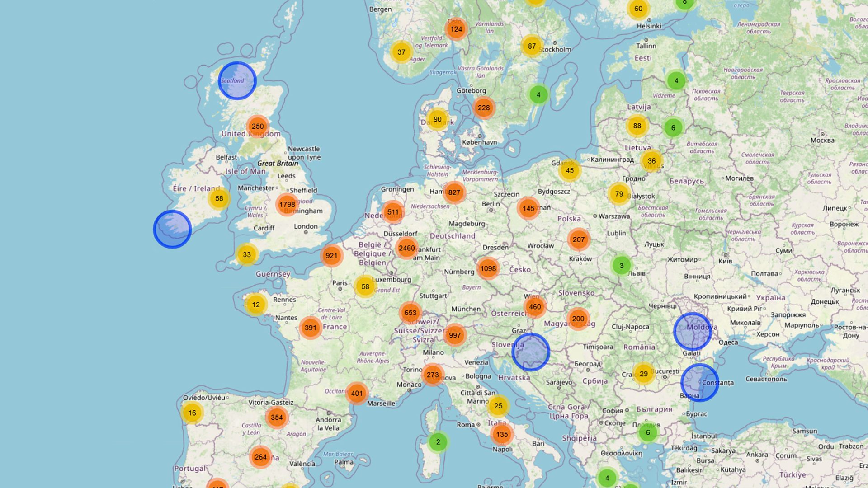Click the 1798 cluster near Birmingham

click(287, 204)
